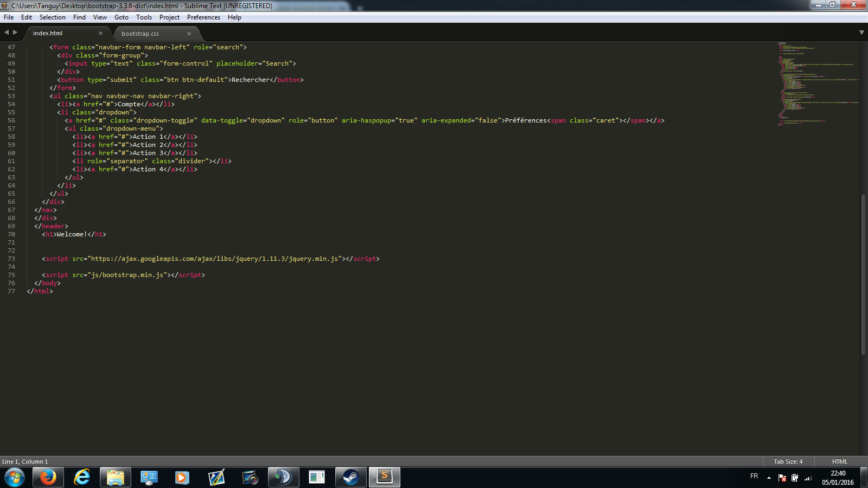Screen dimensions: 868x488
Task: Open the Selection menu
Action: pyautogui.click(x=52, y=17)
